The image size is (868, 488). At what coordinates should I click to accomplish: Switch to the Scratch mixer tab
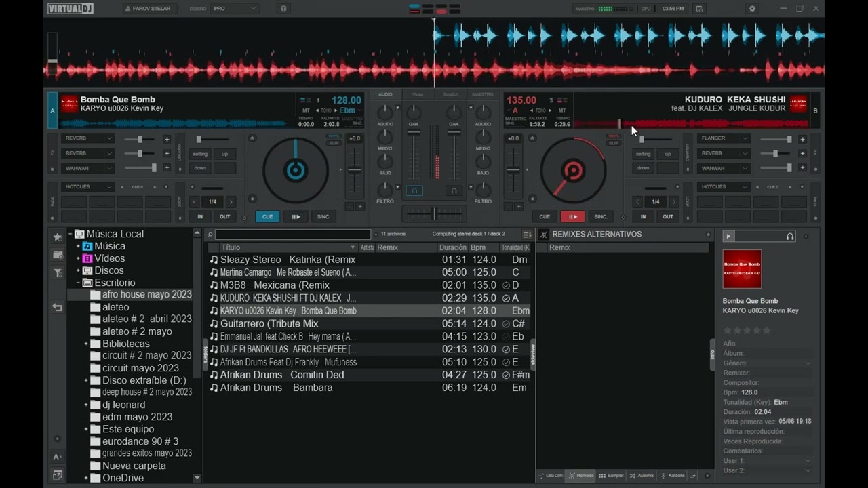click(x=450, y=94)
